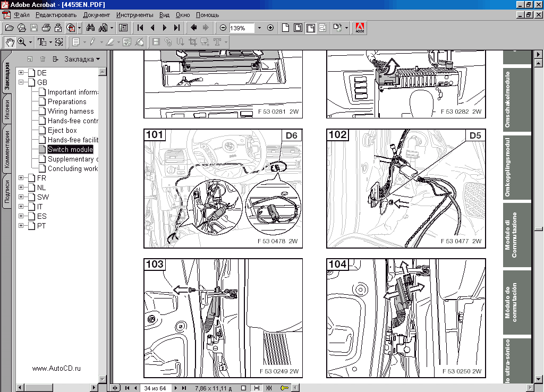Click the Search binoculars-with-documents icon

103,28
